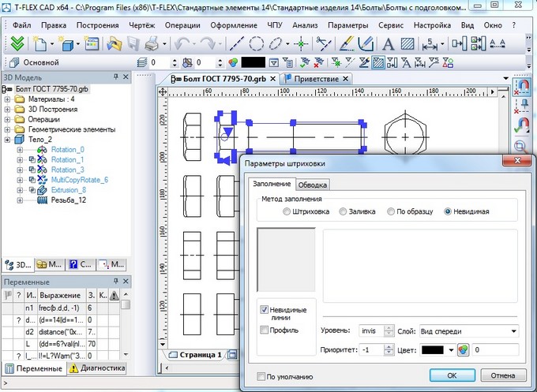537x392 pixels.
Task: Click the color palette icon in the system toolbar
Action: tap(233, 62)
